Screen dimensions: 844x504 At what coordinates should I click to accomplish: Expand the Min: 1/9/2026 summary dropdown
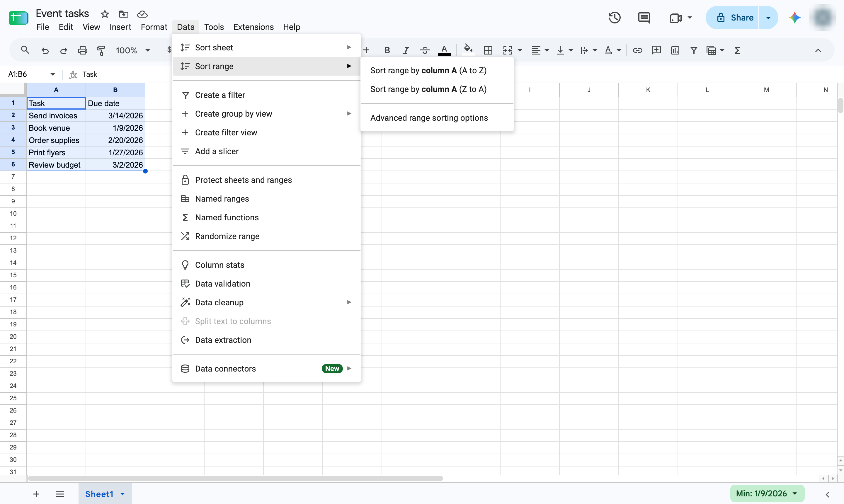pyautogui.click(x=795, y=493)
